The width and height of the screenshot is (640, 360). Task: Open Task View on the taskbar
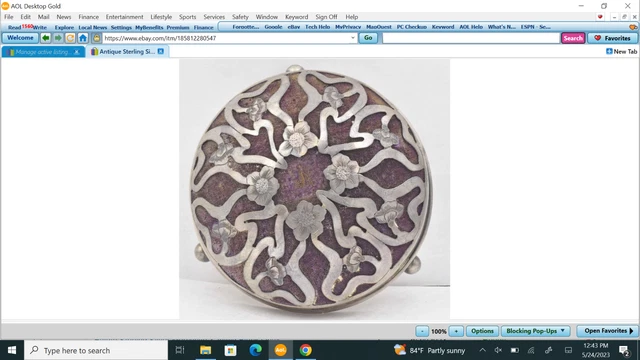pyautogui.click(x=180, y=350)
